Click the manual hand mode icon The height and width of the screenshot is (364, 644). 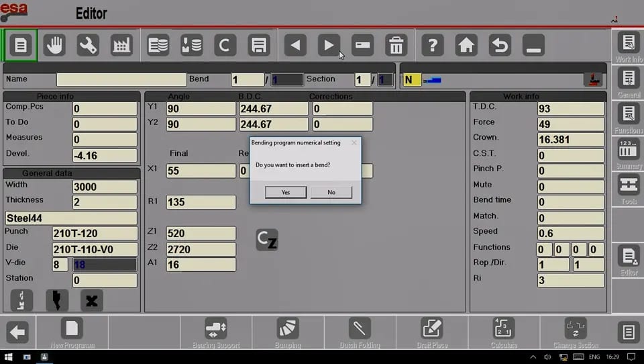[x=54, y=45]
